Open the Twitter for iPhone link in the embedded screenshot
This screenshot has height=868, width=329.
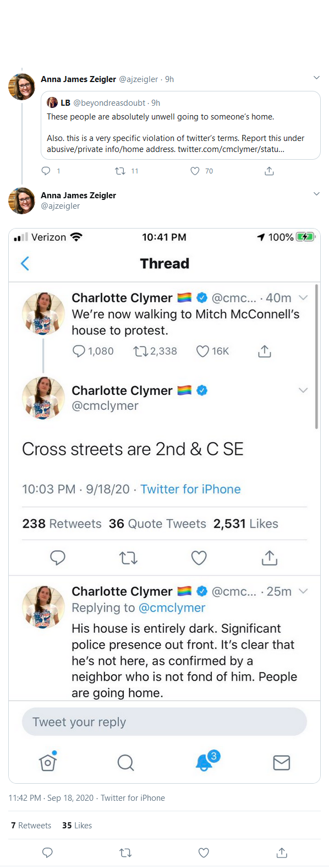pos(190,489)
